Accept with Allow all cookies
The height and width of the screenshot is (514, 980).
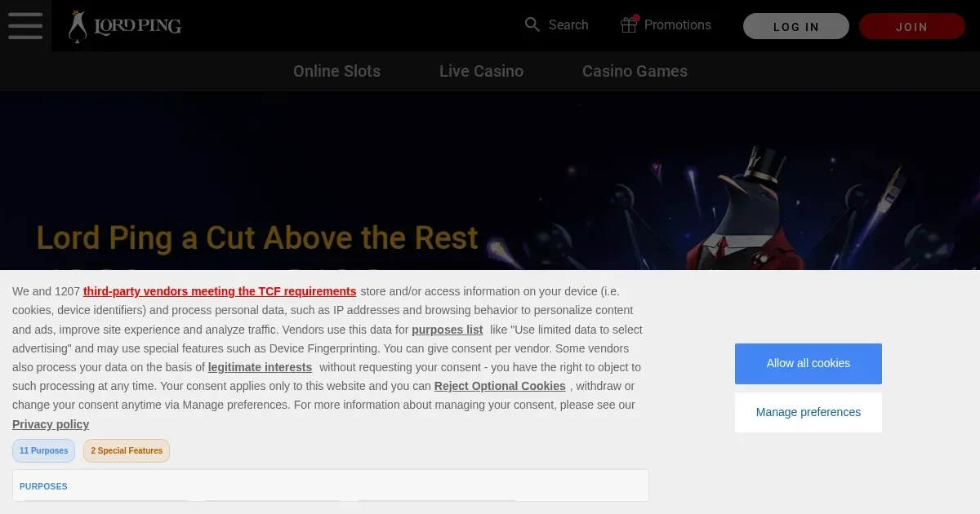point(808,363)
